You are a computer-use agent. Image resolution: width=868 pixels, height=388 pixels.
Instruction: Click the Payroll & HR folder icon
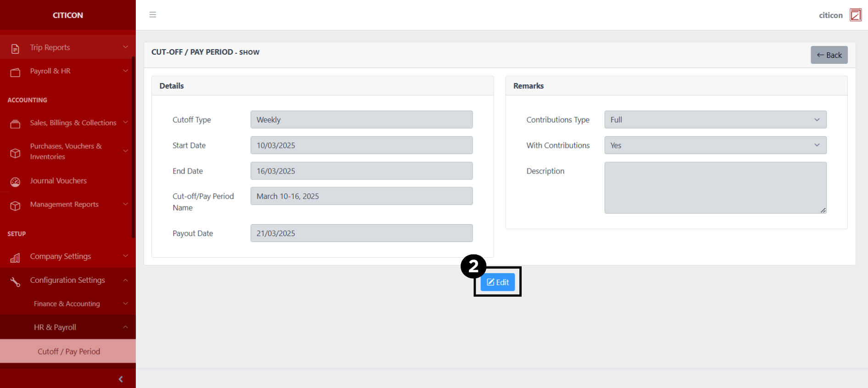(x=15, y=72)
